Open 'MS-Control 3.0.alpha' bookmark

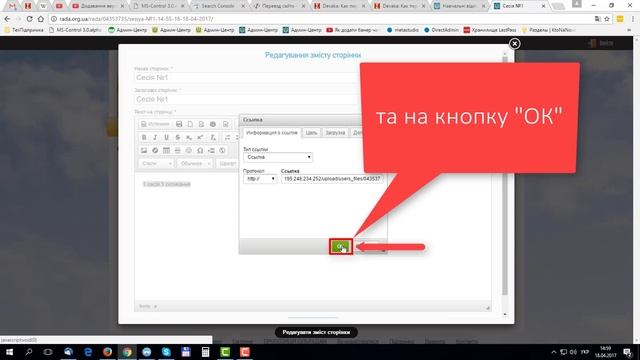pos(75,30)
